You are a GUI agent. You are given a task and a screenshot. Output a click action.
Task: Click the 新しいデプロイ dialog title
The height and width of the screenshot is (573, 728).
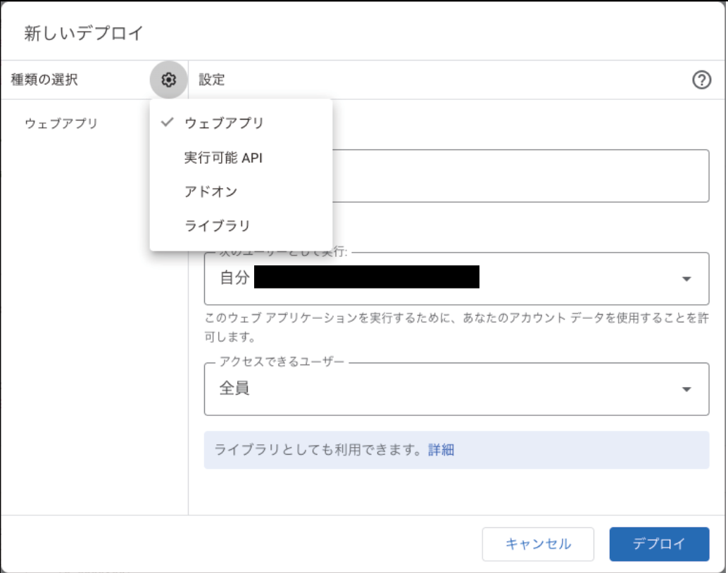(84, 33)
